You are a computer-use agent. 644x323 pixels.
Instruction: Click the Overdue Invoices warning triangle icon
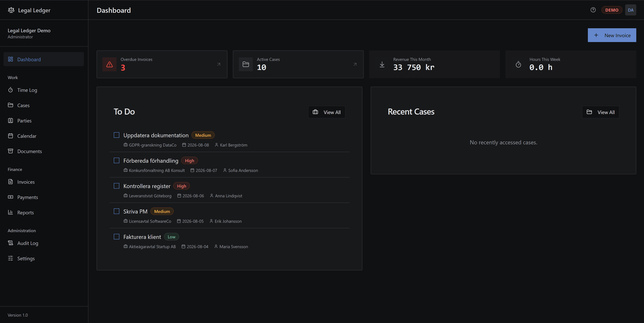109,64
